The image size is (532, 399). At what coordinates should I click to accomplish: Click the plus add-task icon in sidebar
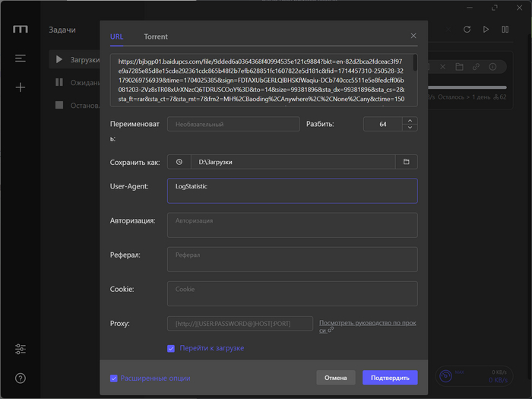[21, 87]
